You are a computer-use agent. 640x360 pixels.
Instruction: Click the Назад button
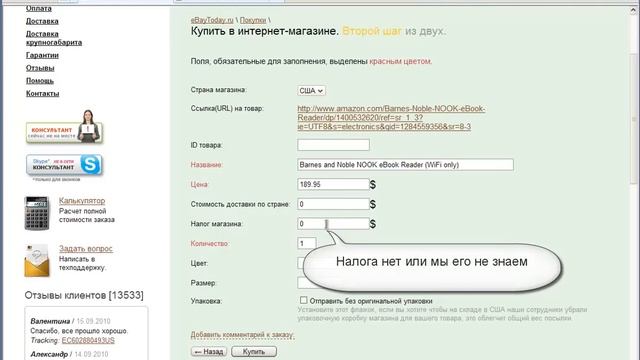pyautogui.click(x=209, y=351)
